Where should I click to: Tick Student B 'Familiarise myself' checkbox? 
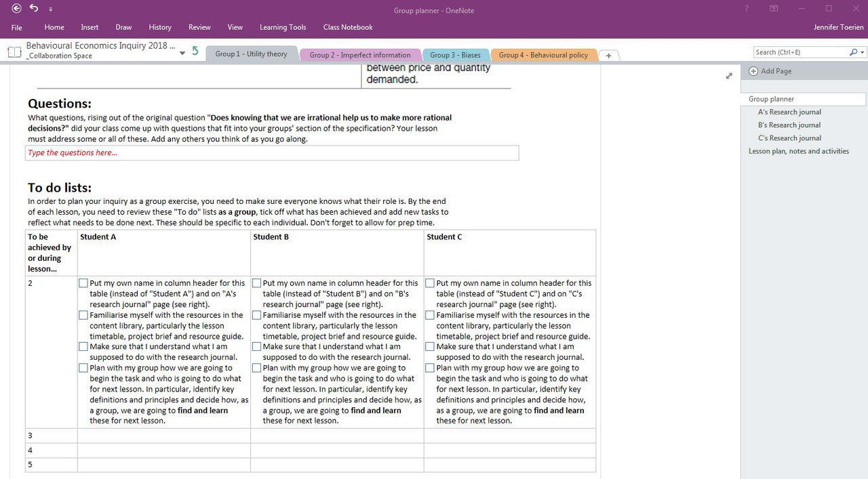pos(257,315)
